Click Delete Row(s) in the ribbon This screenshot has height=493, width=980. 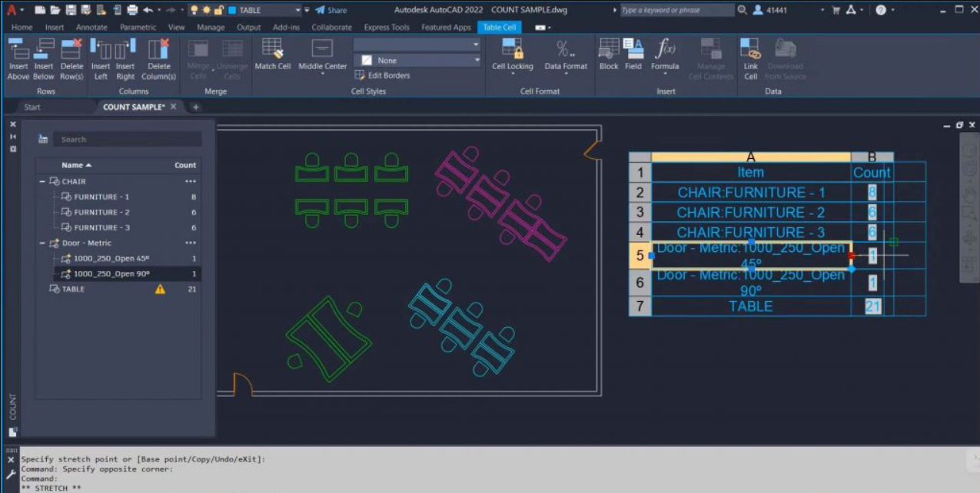click(x=71, y=60)
